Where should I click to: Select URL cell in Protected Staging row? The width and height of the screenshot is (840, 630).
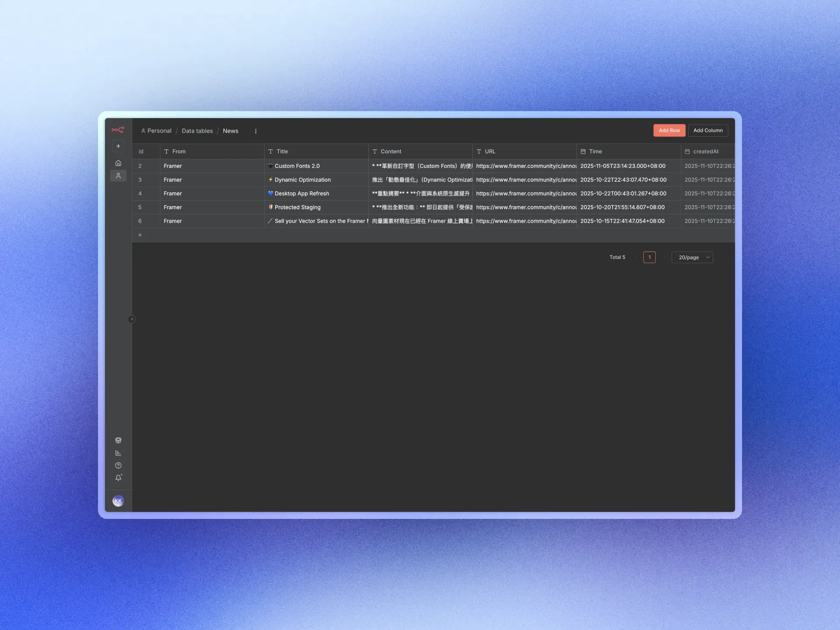click(525, 207)
